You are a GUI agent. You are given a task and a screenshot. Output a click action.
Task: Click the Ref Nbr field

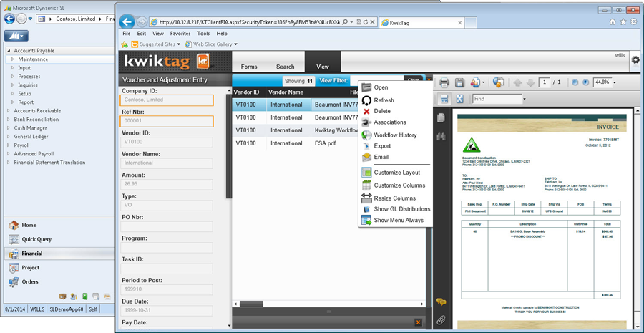click(166, 121)
